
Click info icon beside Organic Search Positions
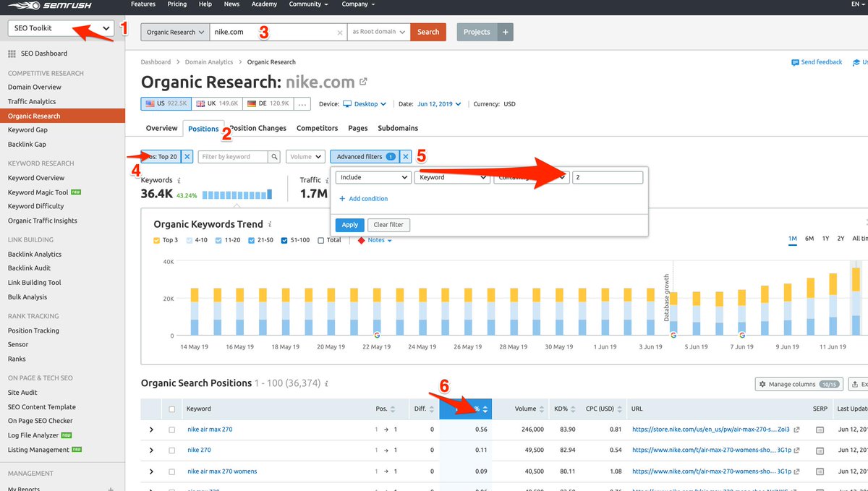pyautogui.click(x=327, y=383)
